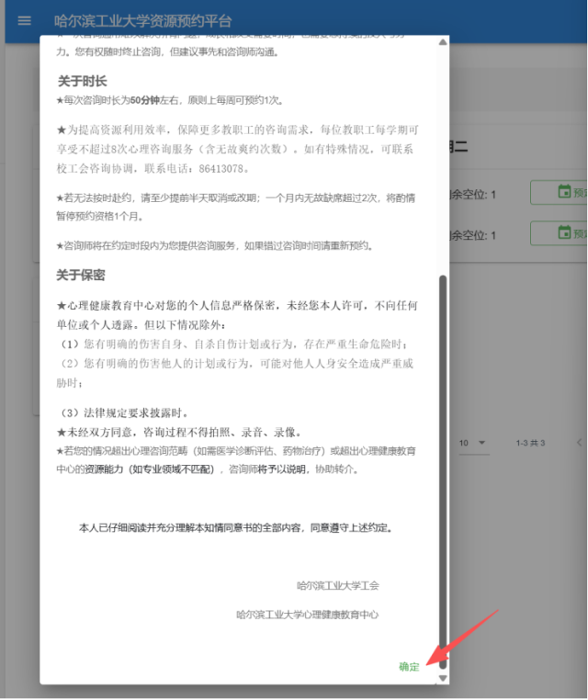Click the 确定 confirm button
The height and width of the screenshot is (700, 588).
coord(409,666)
